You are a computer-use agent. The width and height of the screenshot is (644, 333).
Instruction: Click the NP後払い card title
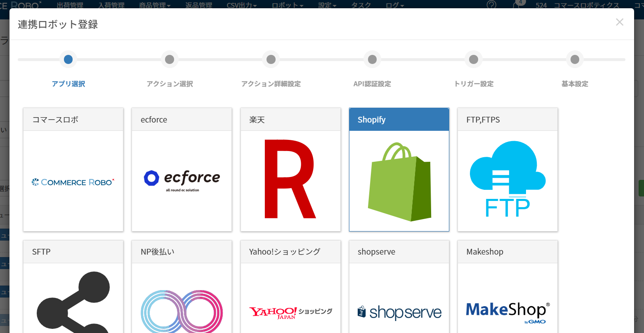(x=158, y=252)
